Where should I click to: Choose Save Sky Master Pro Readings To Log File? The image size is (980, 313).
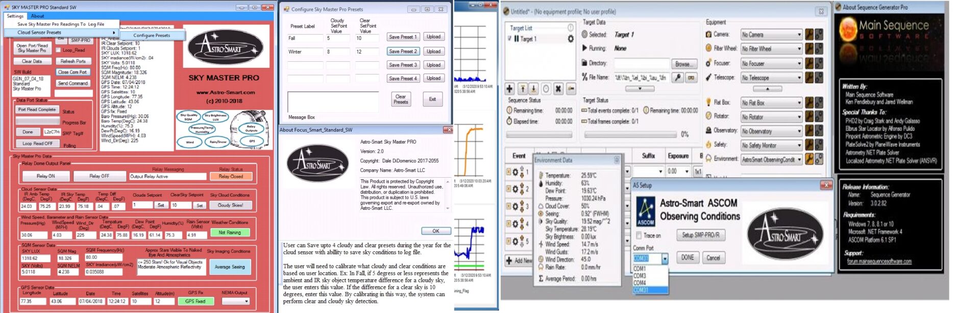(61, 24)
